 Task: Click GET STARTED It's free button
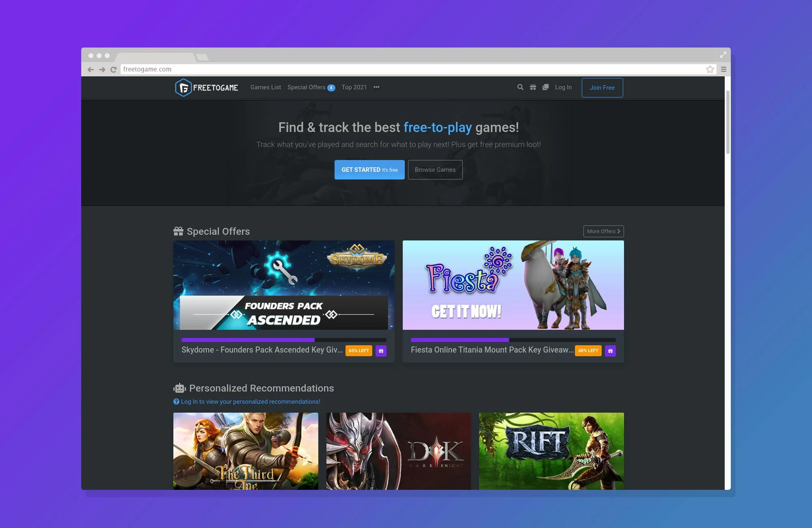369,170
